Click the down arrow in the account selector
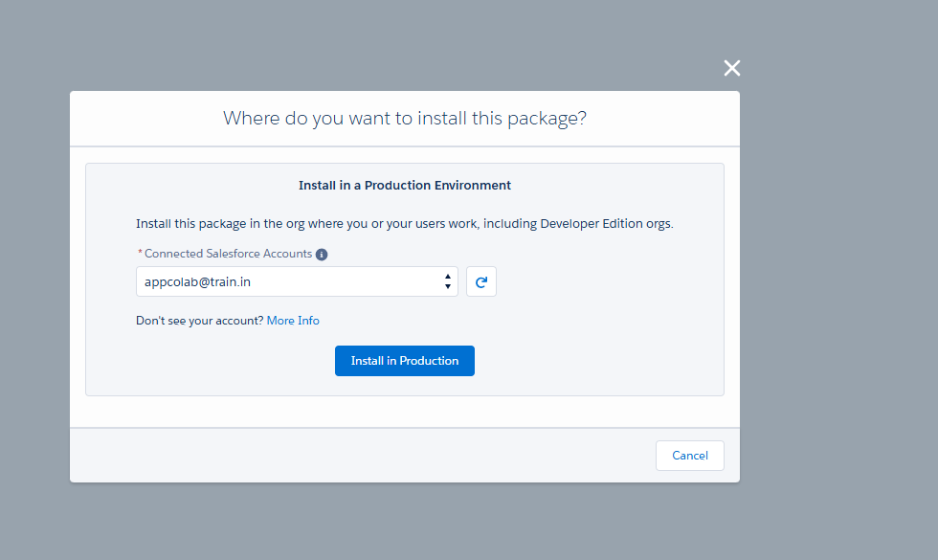Viewport: 938px width, 560px height. 447,287
